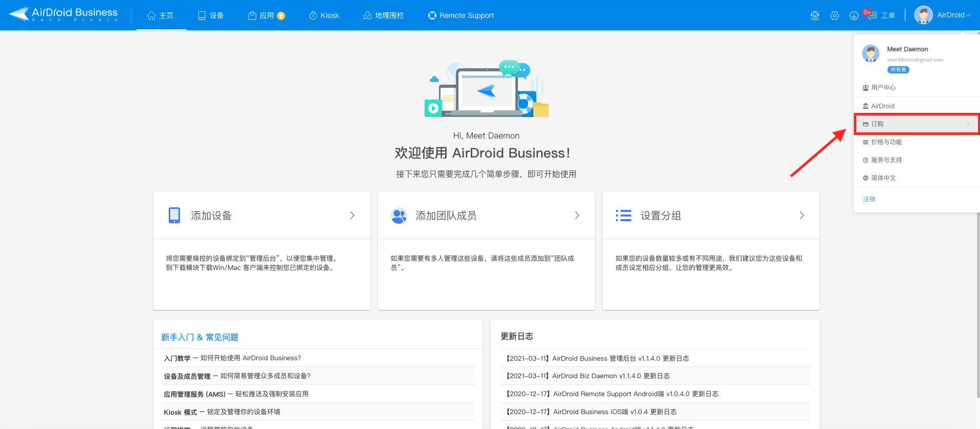Click the header user avatar
Viewport: 980px width, 429px height.
[x=924, y=15]
